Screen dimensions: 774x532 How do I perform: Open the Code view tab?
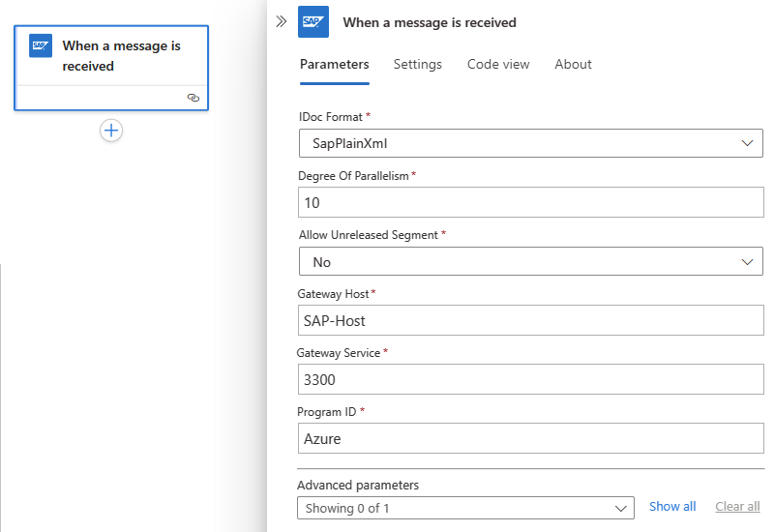498,64
